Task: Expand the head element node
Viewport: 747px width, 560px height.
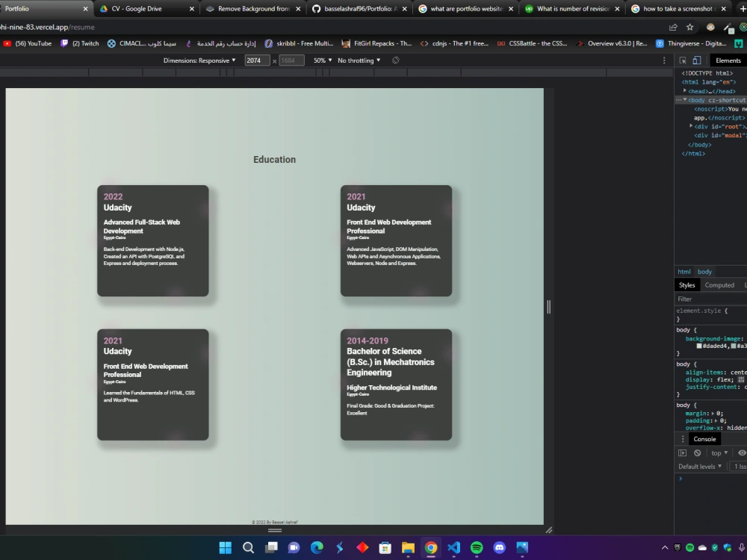Action: [x=685, y=91]
